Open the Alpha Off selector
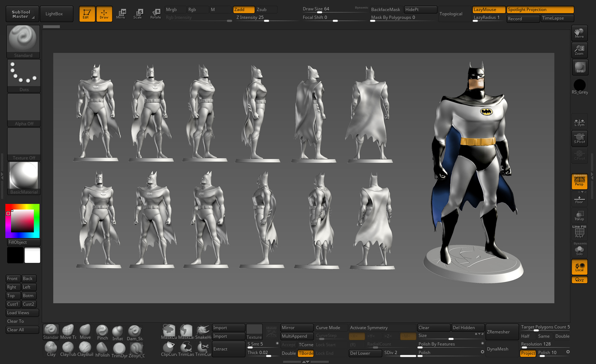Image resolution: width=596 pixels, height=364 pixels. click(24, 109)
